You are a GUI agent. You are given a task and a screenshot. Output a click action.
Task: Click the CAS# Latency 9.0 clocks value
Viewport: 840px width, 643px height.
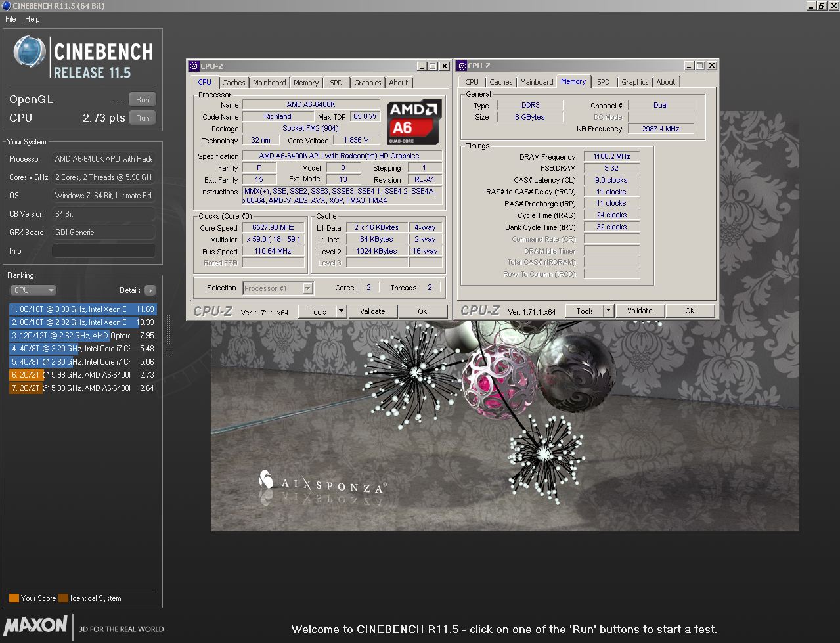611,180
